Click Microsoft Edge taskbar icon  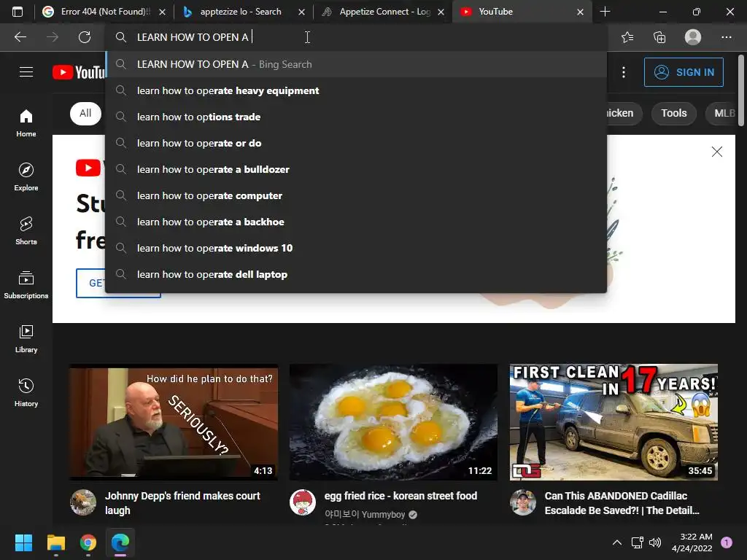tap(120, 542)
